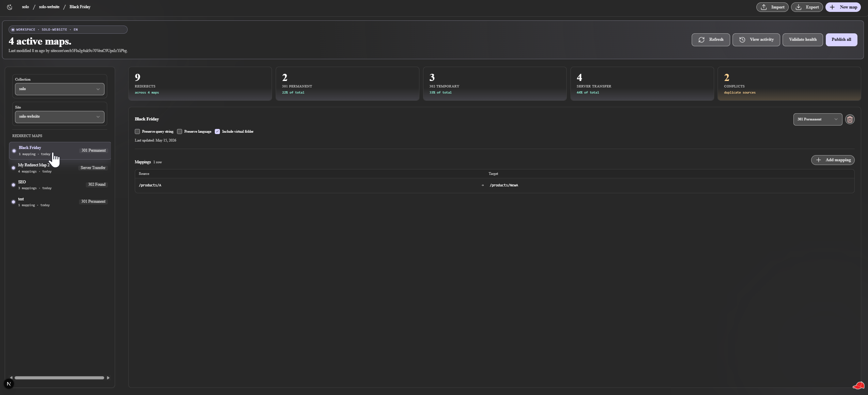The height and width of the screenshot is (395, 868).
Task: Open the 301 Permanent redirect type dropdown
Action: [818, 119]
